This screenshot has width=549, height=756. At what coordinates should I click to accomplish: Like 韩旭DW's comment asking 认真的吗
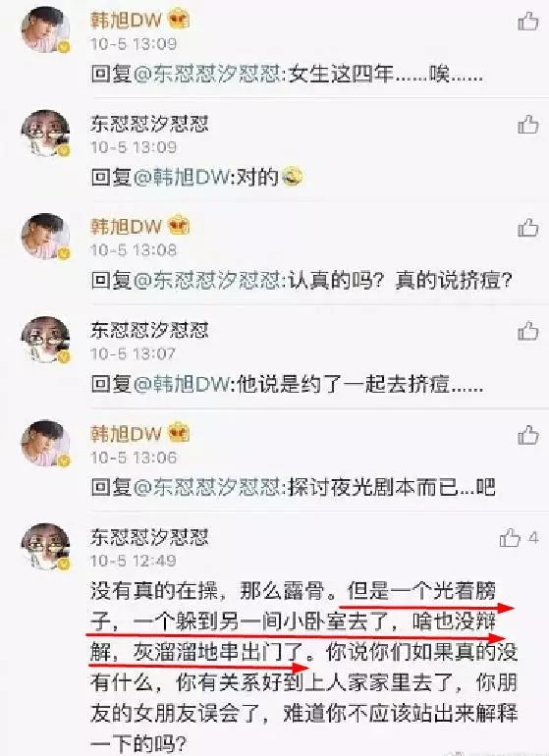pyautogui.click(x=527, y=228)
